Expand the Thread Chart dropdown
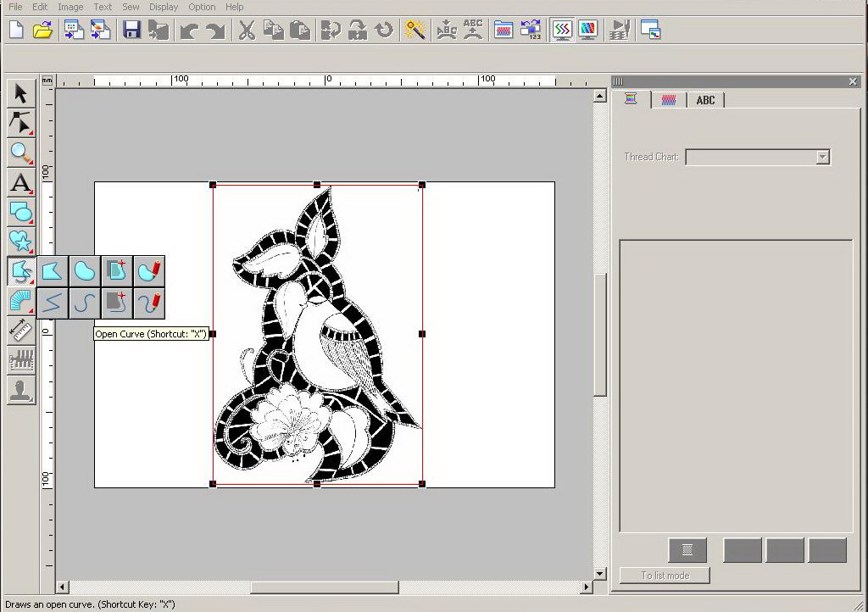868x612 pixels. (x=821, y=157)
